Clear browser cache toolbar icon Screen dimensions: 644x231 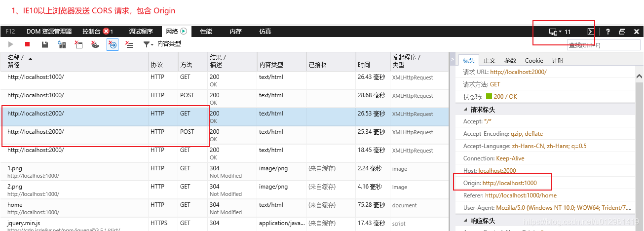[x=79, y=44]
